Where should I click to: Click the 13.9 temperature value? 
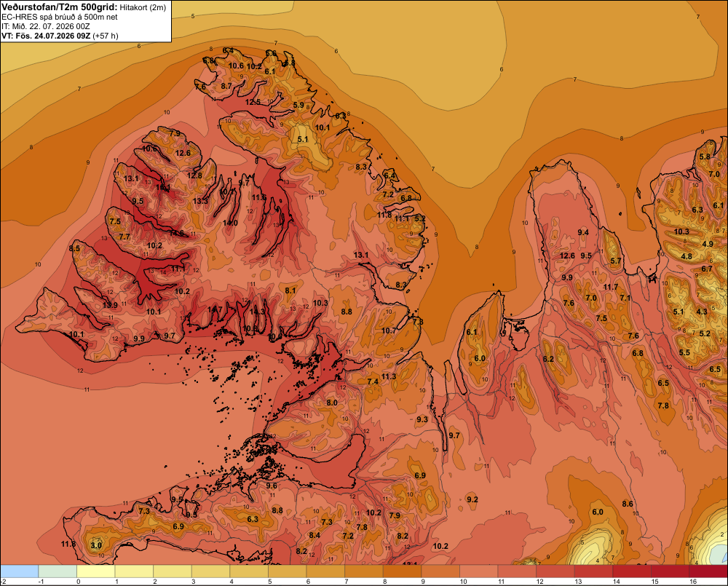coord(110,305)
